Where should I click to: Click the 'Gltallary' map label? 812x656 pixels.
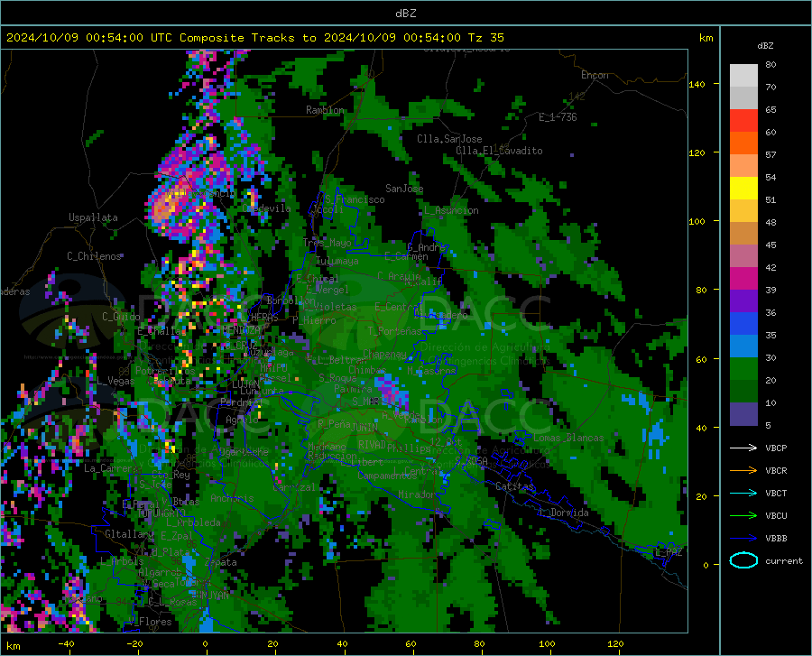coord(129,534)
